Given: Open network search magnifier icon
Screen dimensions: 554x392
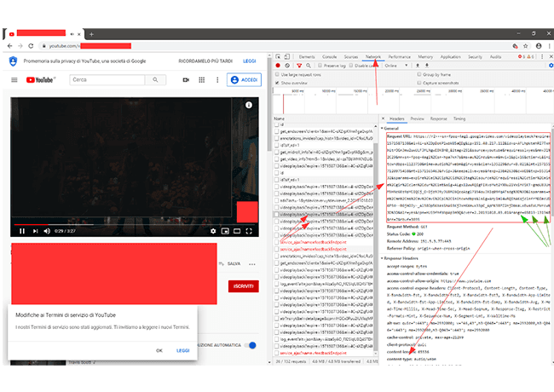Looking at the screenshot, I should [x=309, y=66].
